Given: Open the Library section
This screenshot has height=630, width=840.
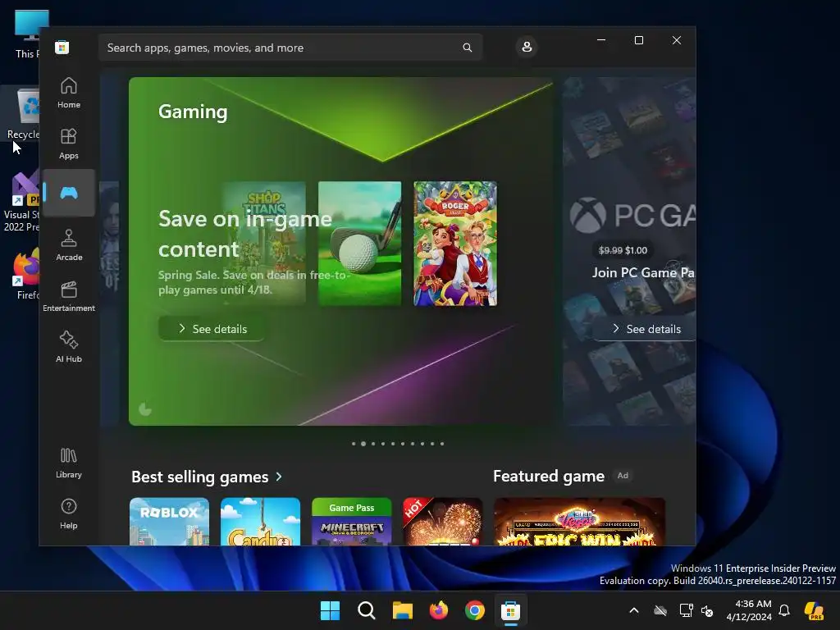Looking at the screenshot, I should [69, 463].
